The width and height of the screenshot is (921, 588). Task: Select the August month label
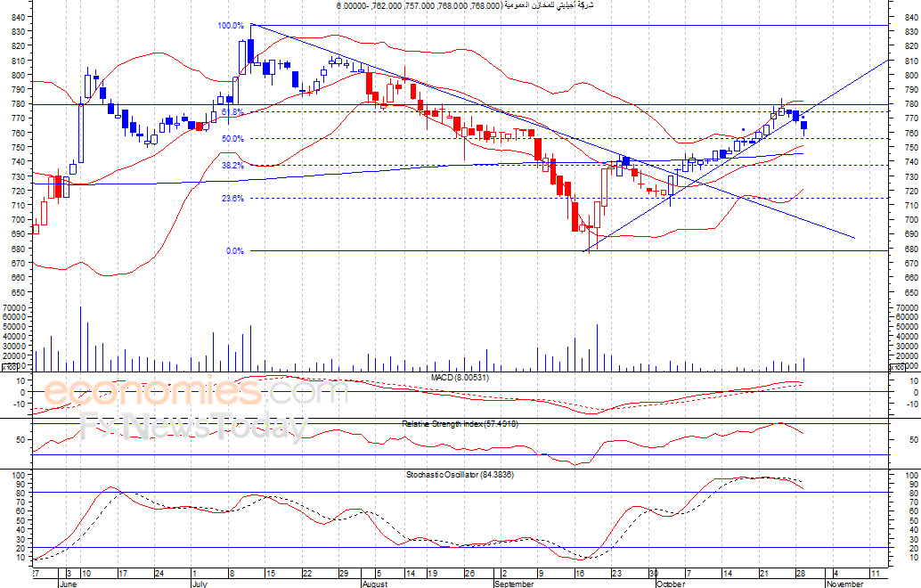coord(374,584)
